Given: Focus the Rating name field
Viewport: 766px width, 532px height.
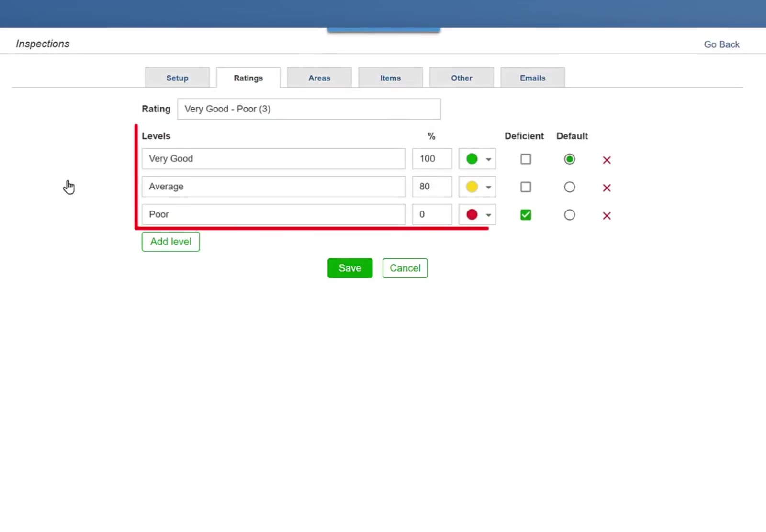Looking at the screenshot, I should click(x=309, y=109).
